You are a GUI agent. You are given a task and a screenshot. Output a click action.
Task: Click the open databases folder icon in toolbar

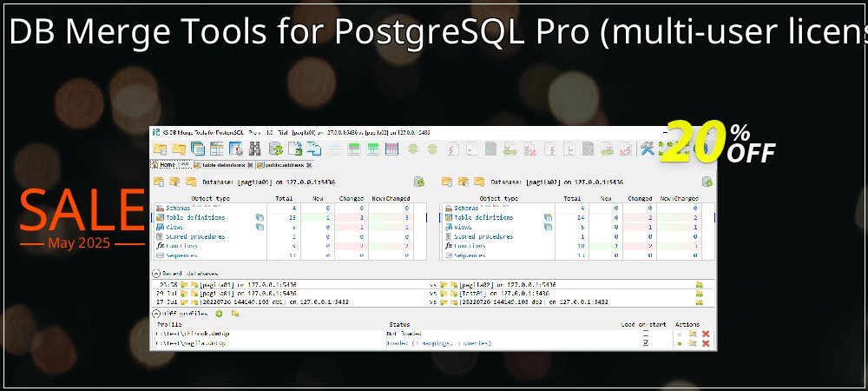pos(160,149)
